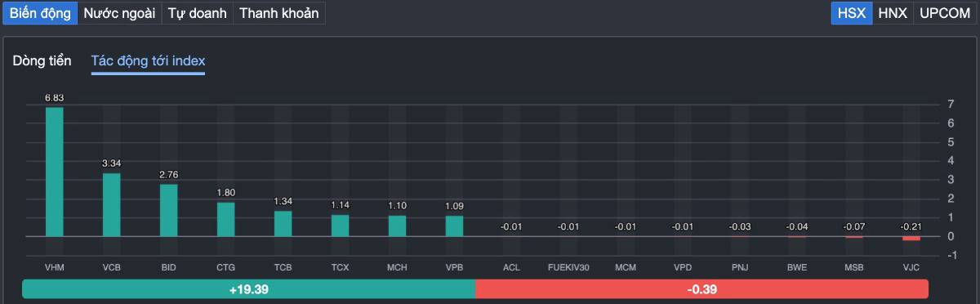
Task: Click the TCX ticker label
Action: click(340, 267)
